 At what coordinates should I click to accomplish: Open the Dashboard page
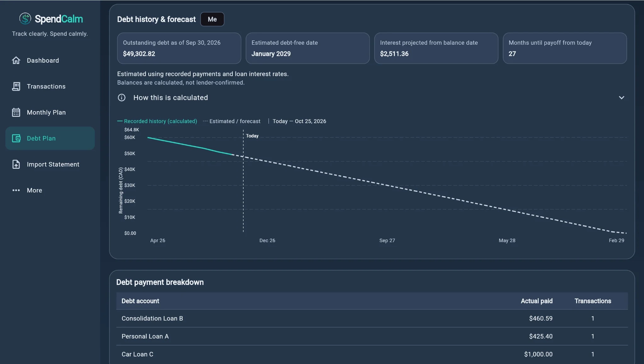click(x=50, y=60)
